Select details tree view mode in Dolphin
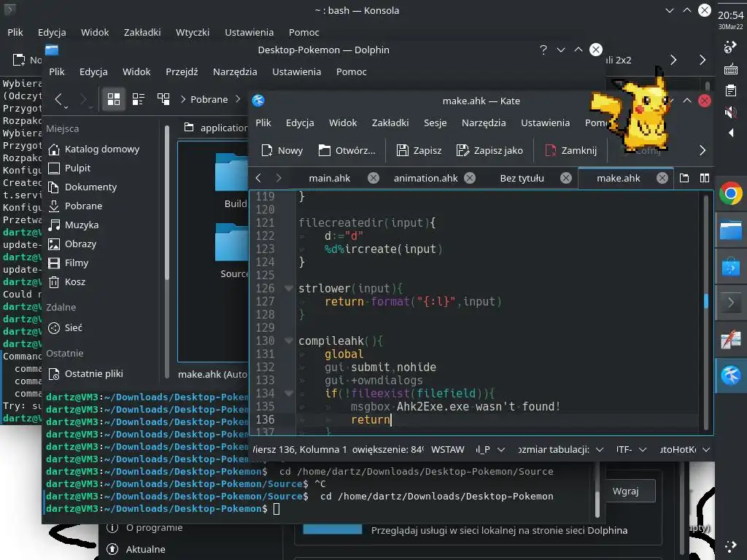The width and height of the screenshot is (747, 560). [163, 99]
